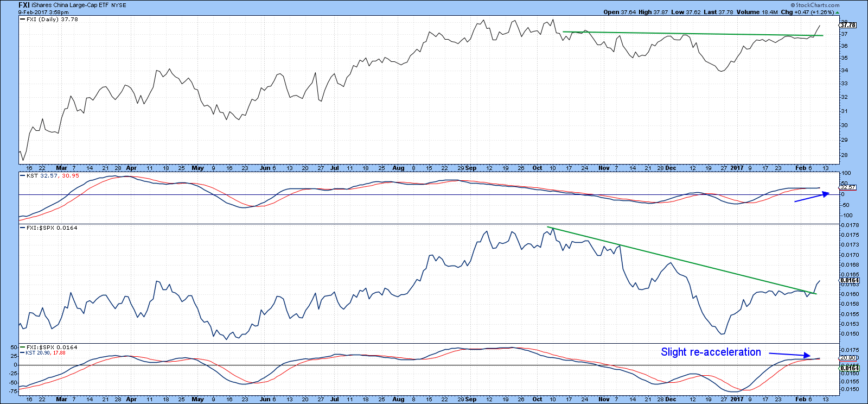Click May on the upper date axis

coord(198,168)
